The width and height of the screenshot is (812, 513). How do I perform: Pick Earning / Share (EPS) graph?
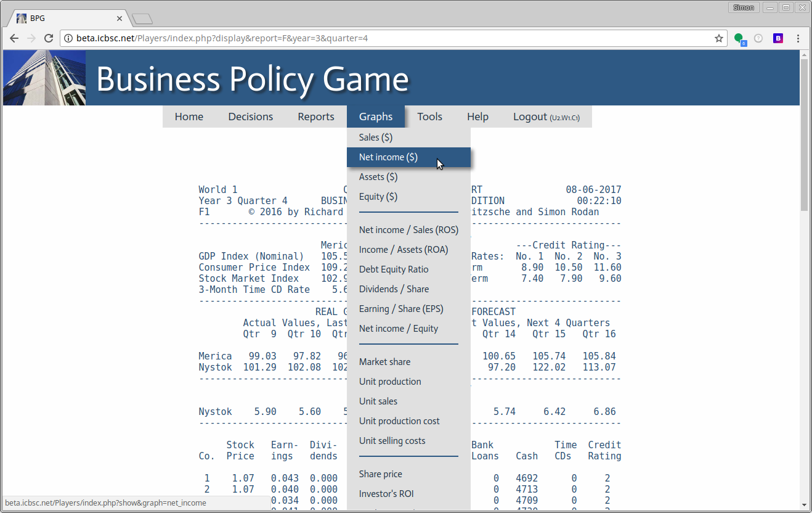[401, 309]
